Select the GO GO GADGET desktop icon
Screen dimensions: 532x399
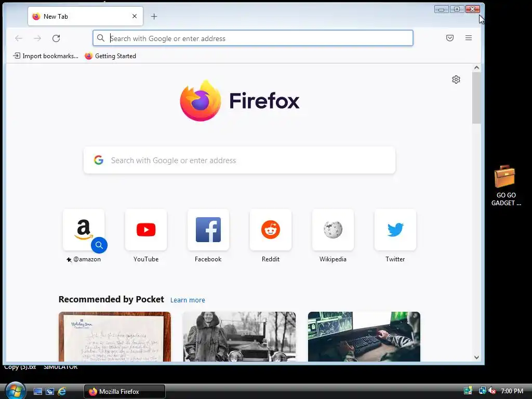click(x=506, y=186)
